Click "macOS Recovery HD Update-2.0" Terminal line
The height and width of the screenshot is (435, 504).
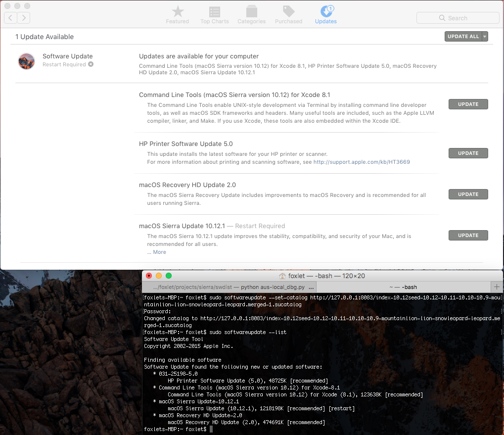[200, 415]
